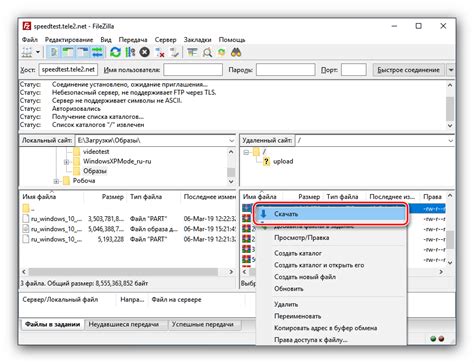
Task: Toggle message log display
Action: point(54,52)
